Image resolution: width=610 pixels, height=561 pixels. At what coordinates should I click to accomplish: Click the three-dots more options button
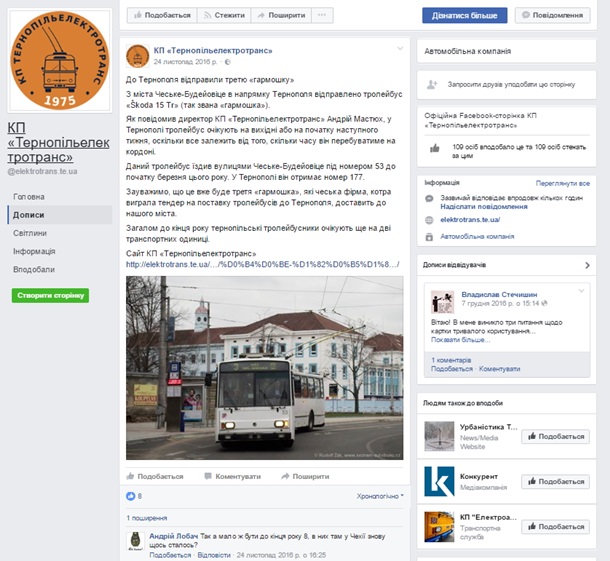point(322,15)
